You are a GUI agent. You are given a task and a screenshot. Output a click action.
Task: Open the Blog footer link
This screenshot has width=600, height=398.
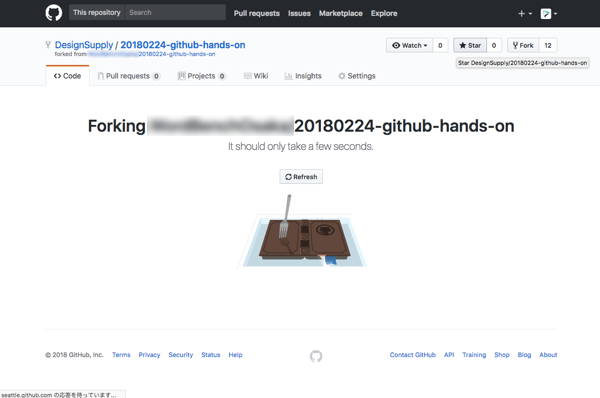point(524,355)
